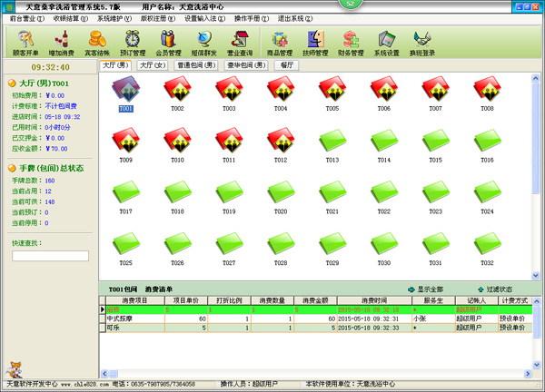Image resolution: width=545 pixels, height=392 pixels.
Task: Open the 顾客开单 customer billing tool
Action: pos(25,41)
